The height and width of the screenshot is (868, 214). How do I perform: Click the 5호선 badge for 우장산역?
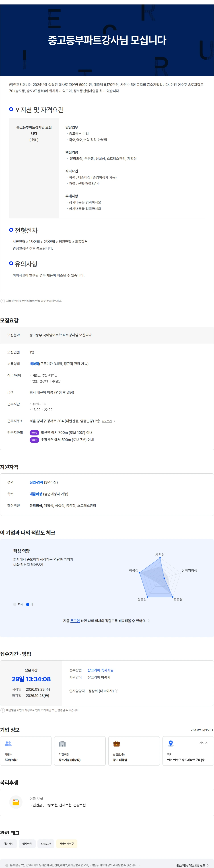[x=34, y=440]
